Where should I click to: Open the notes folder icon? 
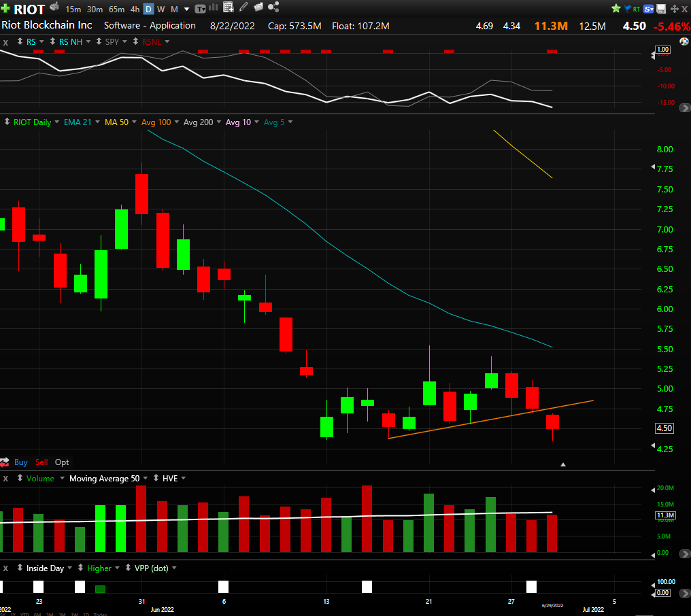[x=258, y=7]
